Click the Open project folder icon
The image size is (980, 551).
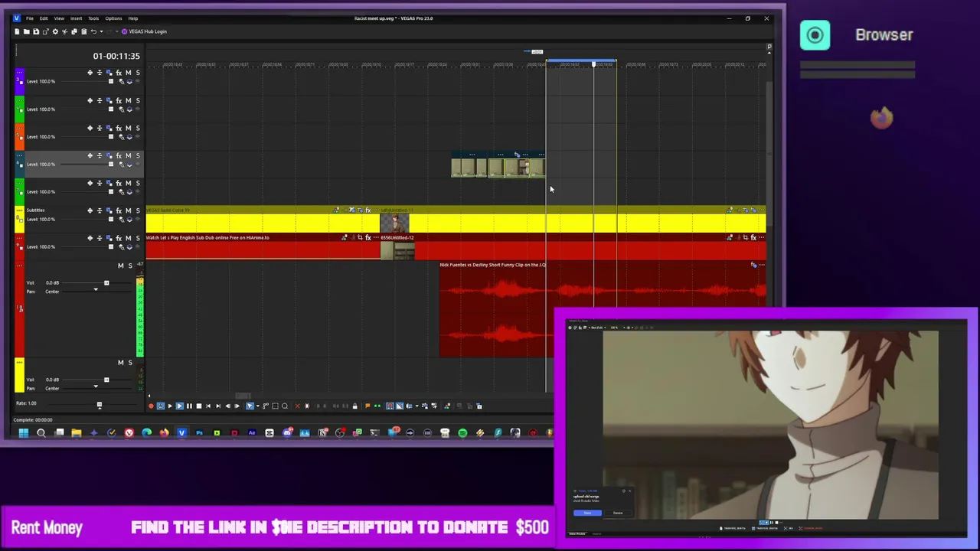point(27,31)
